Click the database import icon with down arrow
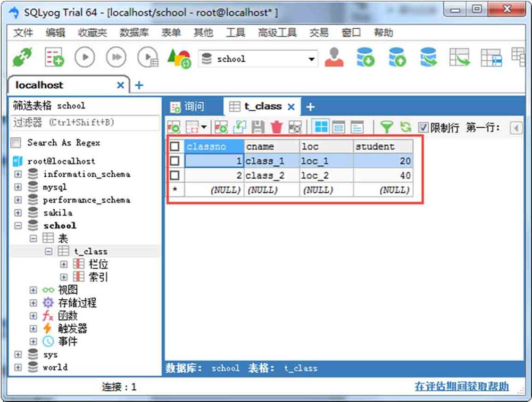 click(x=365, y=57)
